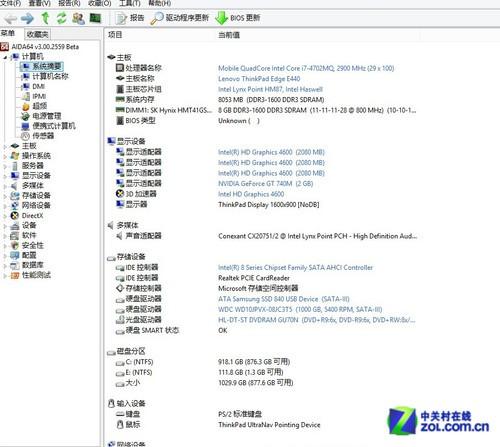Select the 设备 icon in the tree
The width and height of the screenshot is (500, 447).
click(15, 226)
